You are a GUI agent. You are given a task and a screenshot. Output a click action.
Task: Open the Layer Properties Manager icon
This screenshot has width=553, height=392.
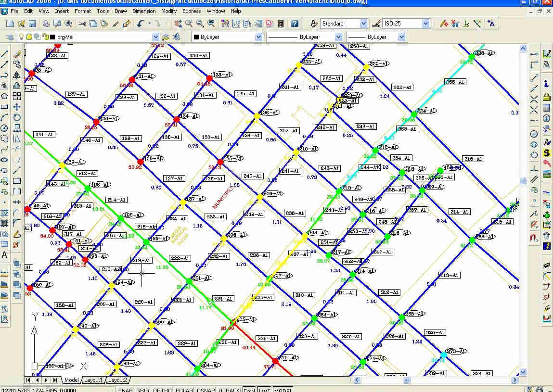click(10, 37)
